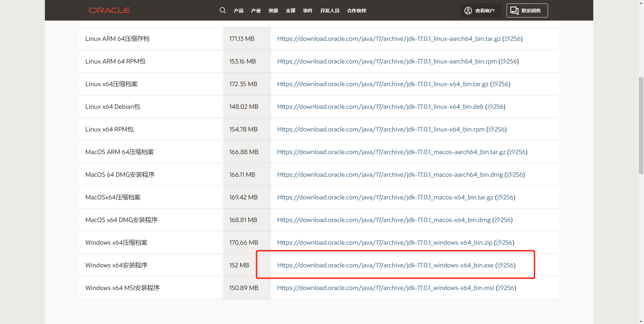Select the '171.13 MB' size cell
The image size is (644, 324).
coord(247,39)
